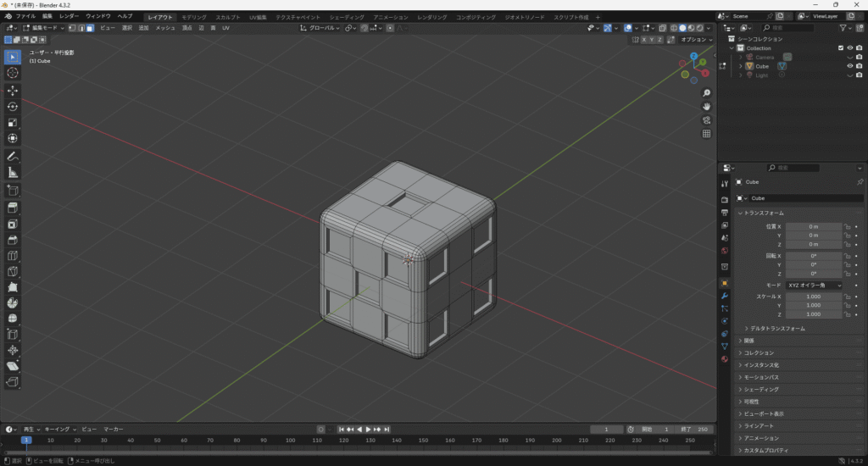Toggle camera view icon in viewport
Screen dimensions: 868x466
click(706, 120)
